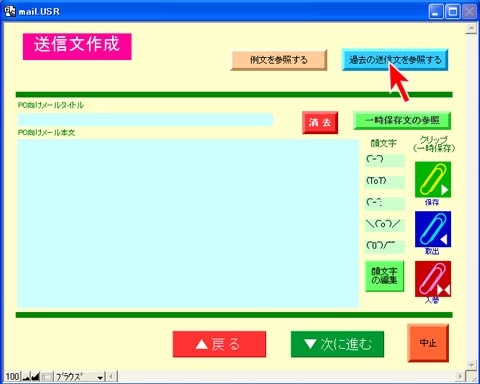The height and width of the screenshot is (384, 480).
Task: Open the ブラウズ mode dropdown
Action: point(79,377)
